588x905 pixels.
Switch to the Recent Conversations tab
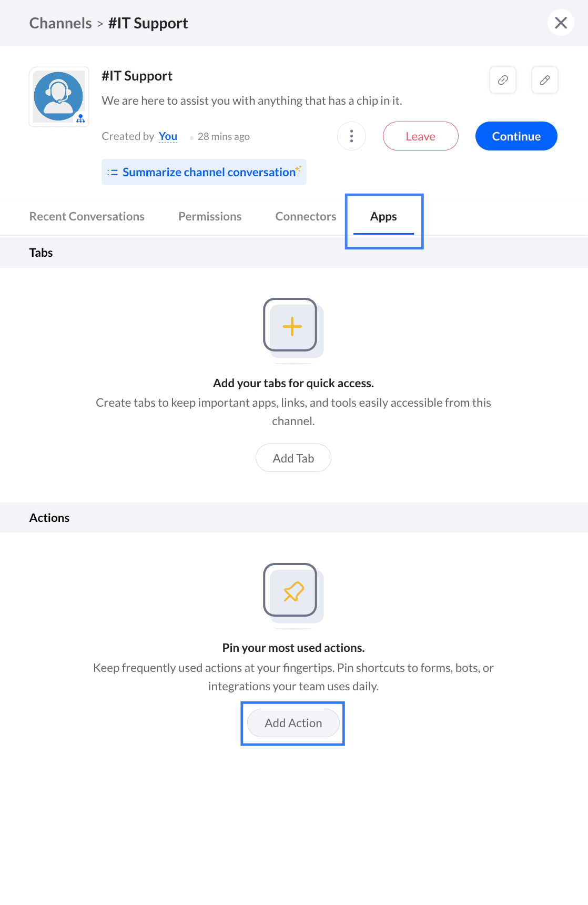87,216
